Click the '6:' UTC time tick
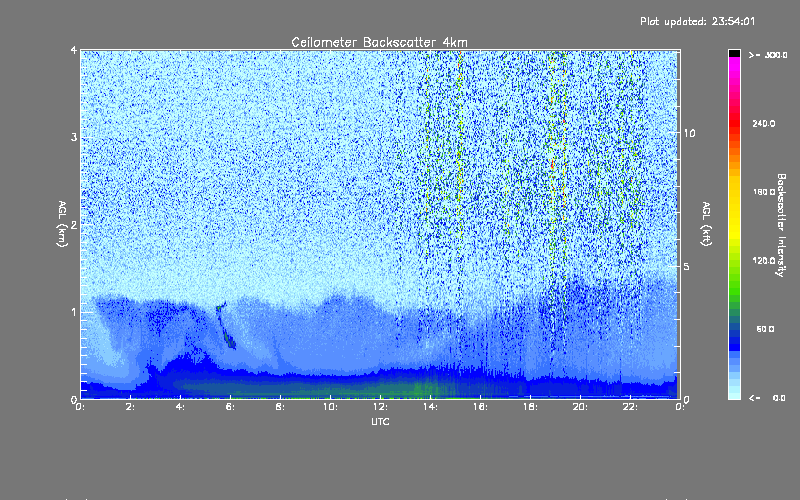The height and width of the screenshot is (500, 800). click(230, 407)
